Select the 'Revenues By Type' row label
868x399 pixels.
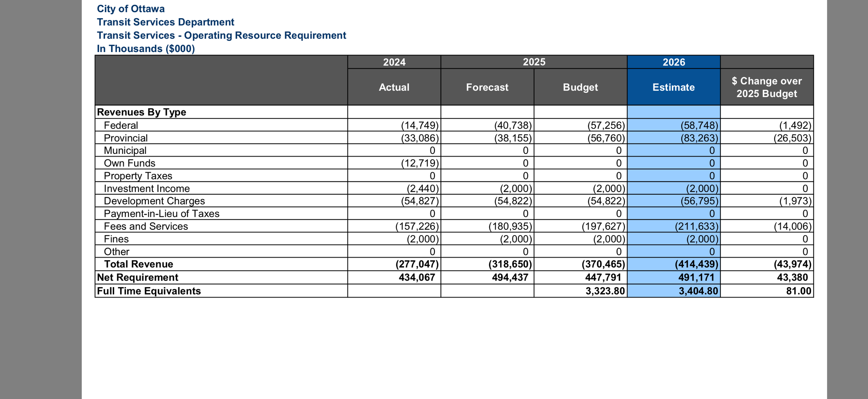(x=141, y=112)
